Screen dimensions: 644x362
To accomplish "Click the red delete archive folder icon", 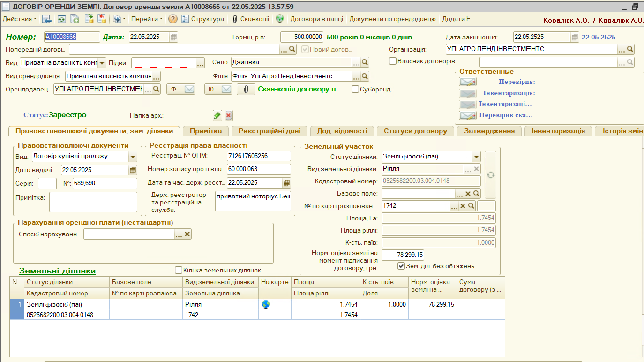I will click(228, 115).
